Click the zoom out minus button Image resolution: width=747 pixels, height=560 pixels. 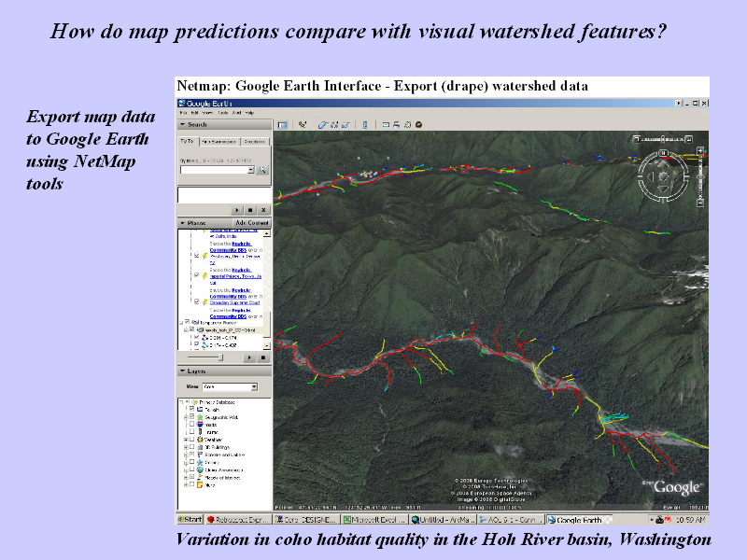click(x=699, y=203)
